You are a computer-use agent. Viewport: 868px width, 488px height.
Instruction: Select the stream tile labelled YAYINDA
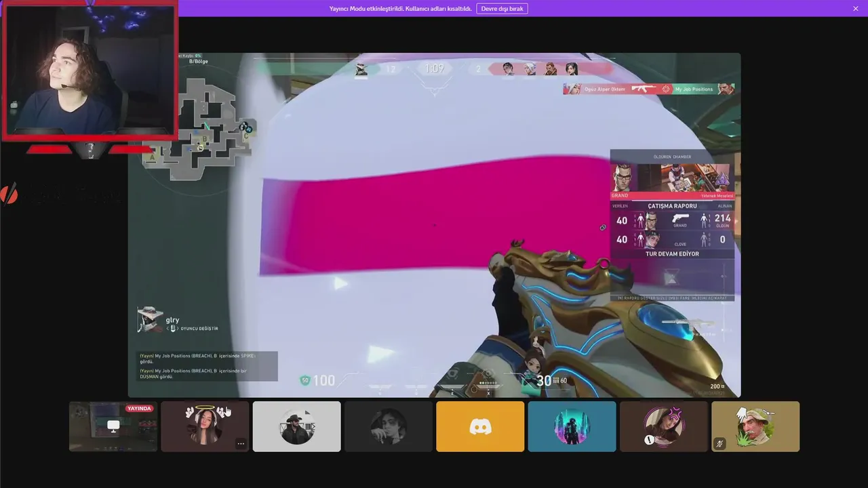pos(113,426)
